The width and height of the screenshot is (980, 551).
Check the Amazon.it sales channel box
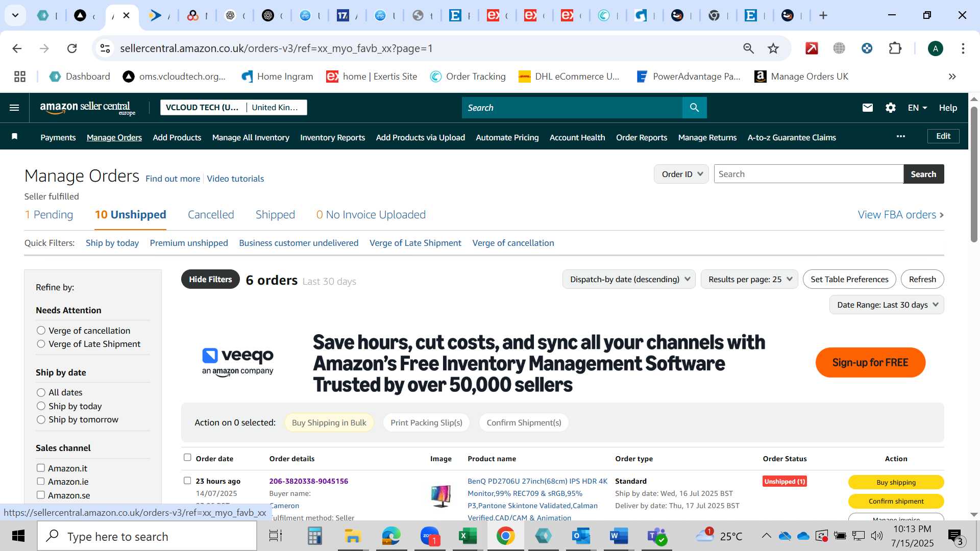pos(41,468)
